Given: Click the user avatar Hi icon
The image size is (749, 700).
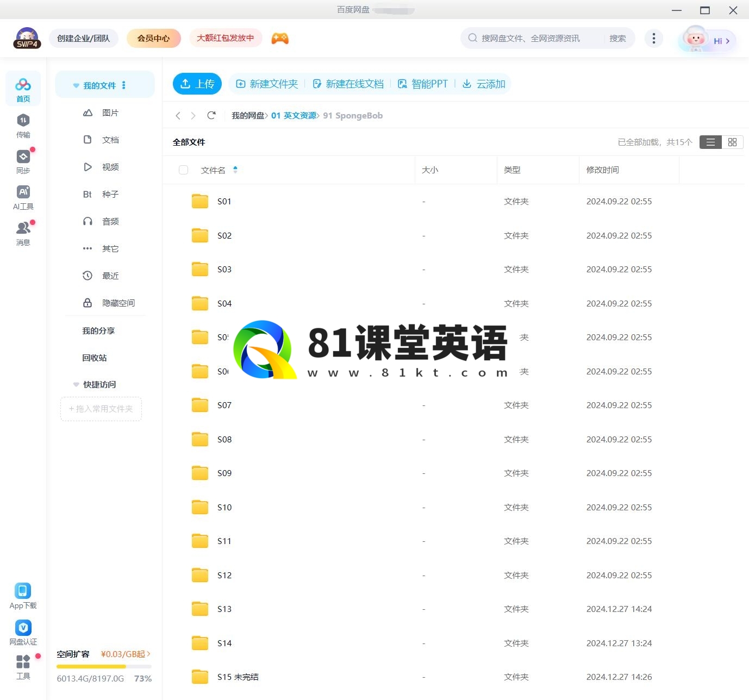Looking at the screenshot, I should [707, 40].
